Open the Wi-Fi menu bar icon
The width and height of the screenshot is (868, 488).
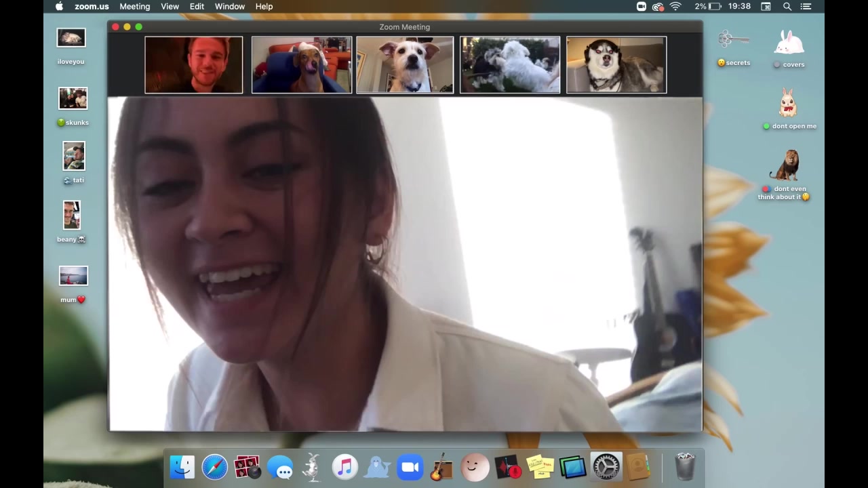tap(675, 6)
